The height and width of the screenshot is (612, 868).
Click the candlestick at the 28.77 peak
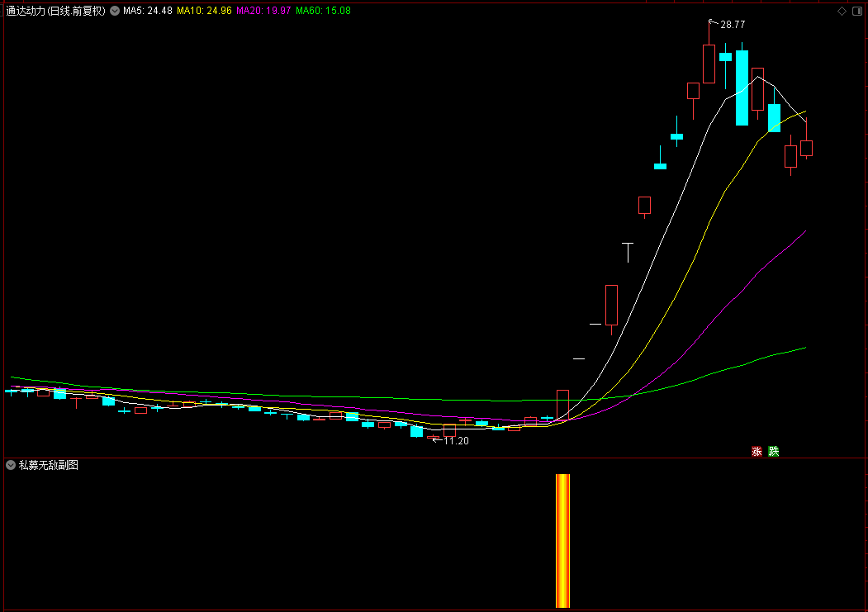coord(709,64)
